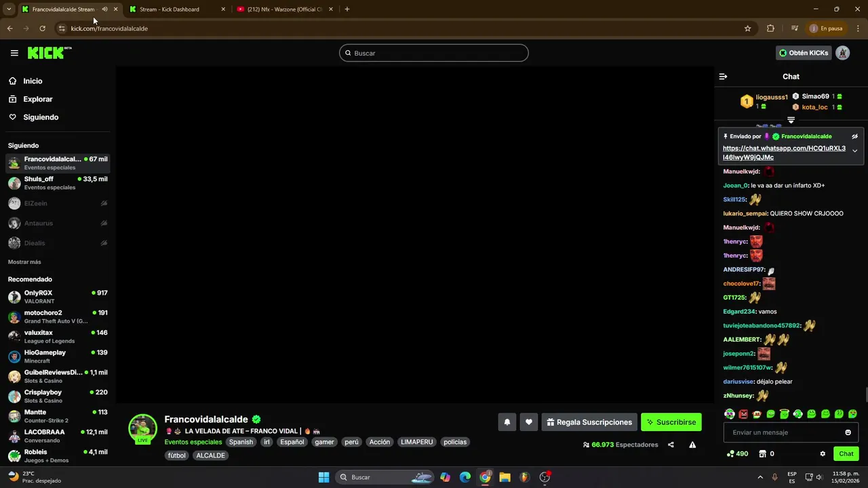Click the address bar URL
This screenshot has height=488, width=868.
point(109,28)
